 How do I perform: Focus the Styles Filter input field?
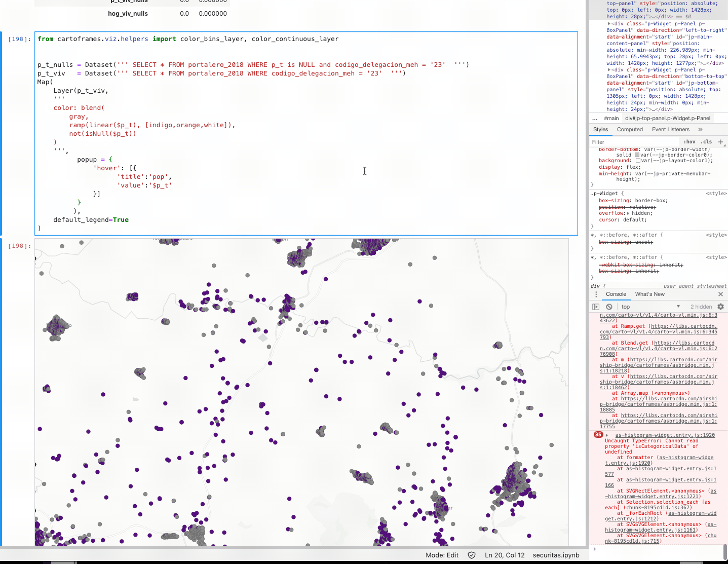634,142
